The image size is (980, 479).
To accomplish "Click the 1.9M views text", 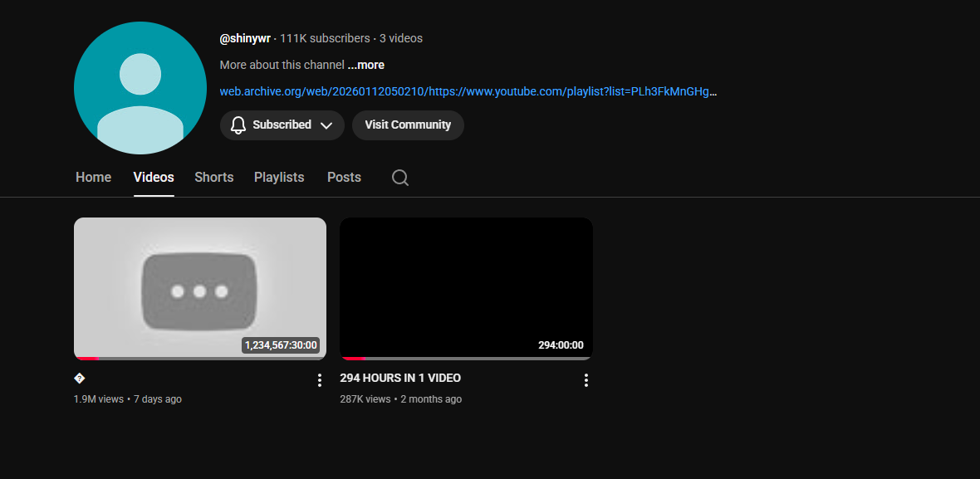I will click(x=99, y=399).
